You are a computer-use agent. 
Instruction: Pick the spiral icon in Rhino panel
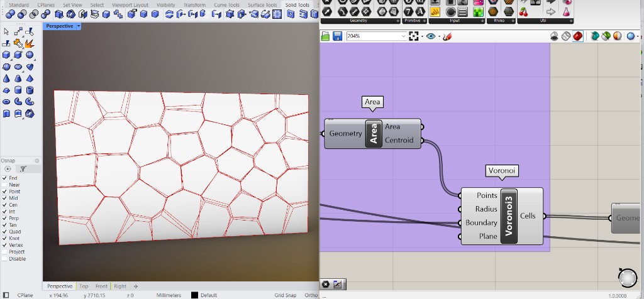[x=493, y=12]
